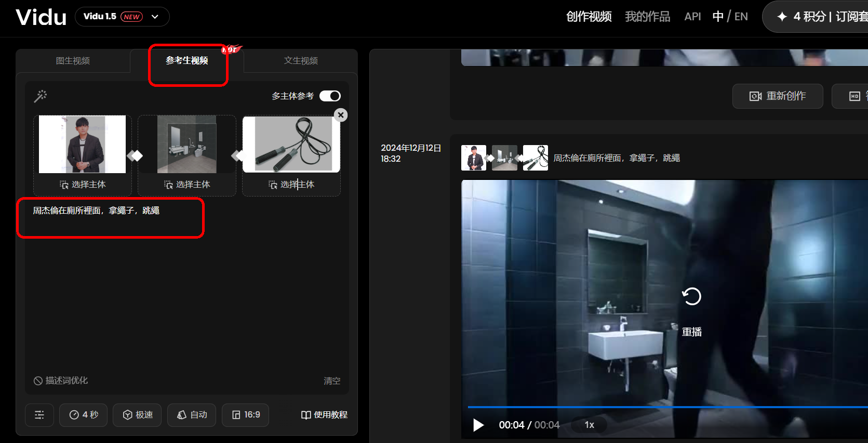Click the video progress bar
The height and width of the screenshot is (443, 868).
667,407
